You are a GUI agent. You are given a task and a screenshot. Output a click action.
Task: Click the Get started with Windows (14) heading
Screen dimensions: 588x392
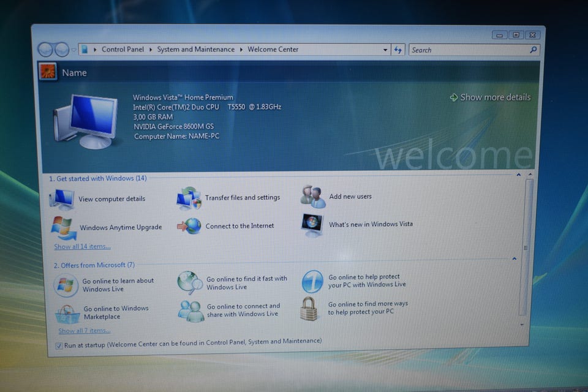pos(98,179)
